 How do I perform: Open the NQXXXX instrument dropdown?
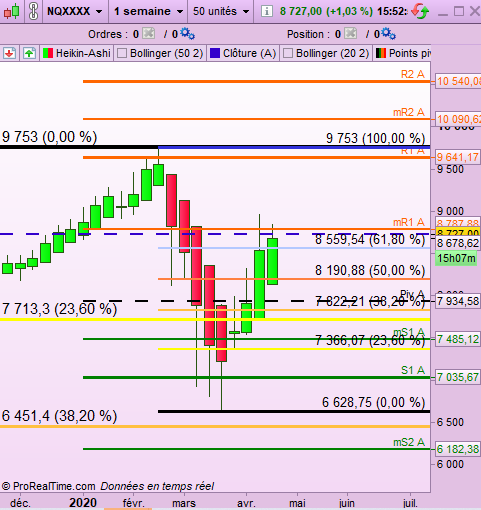coord(75,11)
